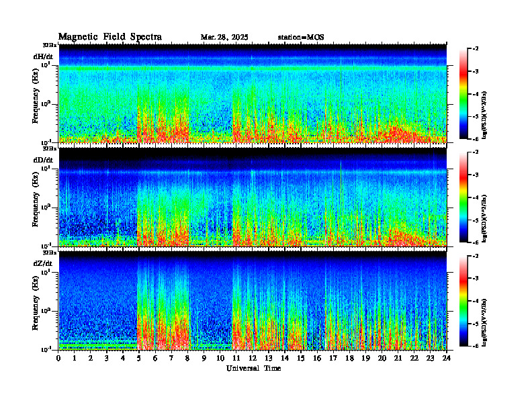Click the "-2" tick on dH/dt color scale

point(476,49)
